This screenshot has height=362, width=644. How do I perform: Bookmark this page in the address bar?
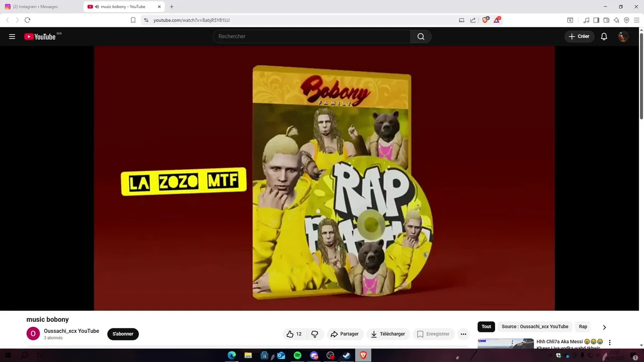pos(133,20)
